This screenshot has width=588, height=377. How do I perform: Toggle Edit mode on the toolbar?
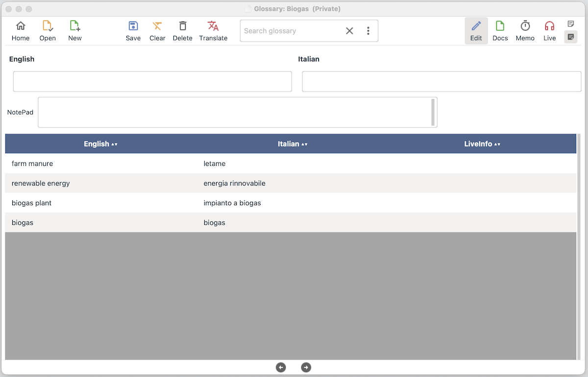tap(476, 31)
